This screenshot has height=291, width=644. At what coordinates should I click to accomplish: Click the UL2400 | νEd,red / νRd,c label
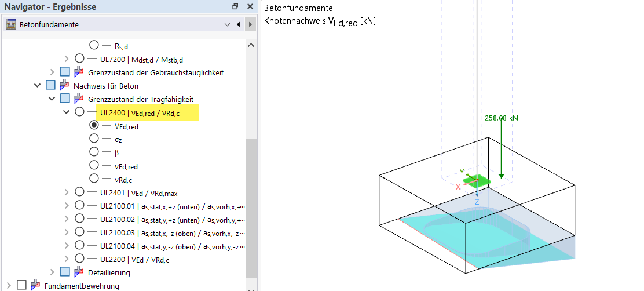(140, 112)
